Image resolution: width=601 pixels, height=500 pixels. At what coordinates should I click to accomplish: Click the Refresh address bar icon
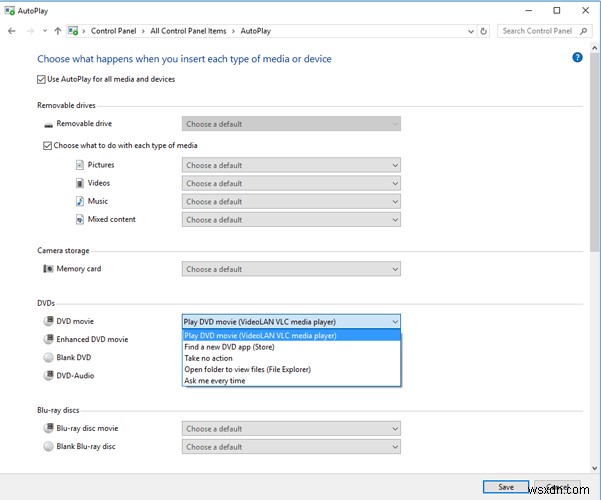pos(487,31)
